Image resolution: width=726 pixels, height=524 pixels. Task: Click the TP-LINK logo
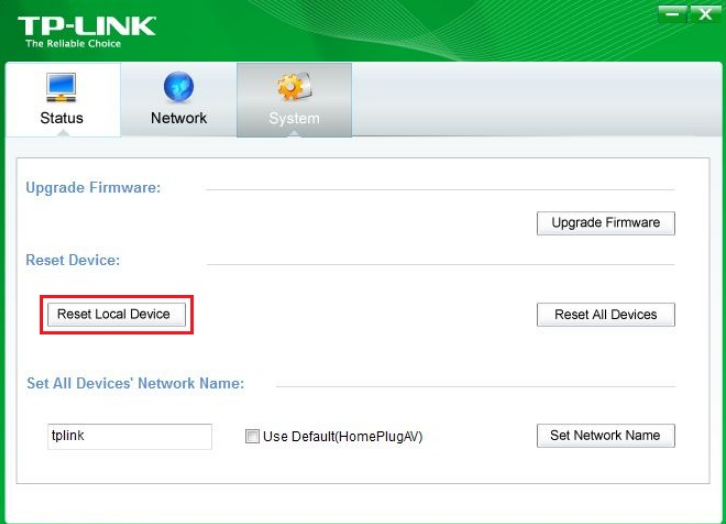(87, 31)
